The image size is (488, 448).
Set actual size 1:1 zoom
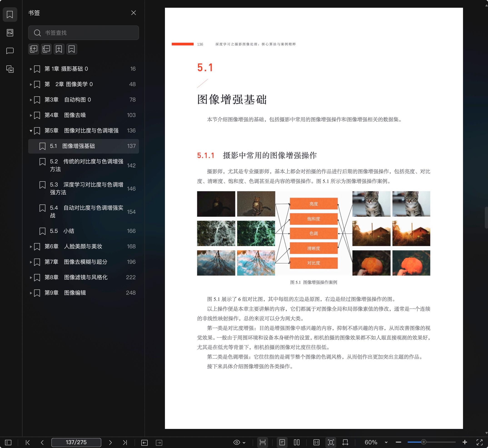(x=316, y=442)
